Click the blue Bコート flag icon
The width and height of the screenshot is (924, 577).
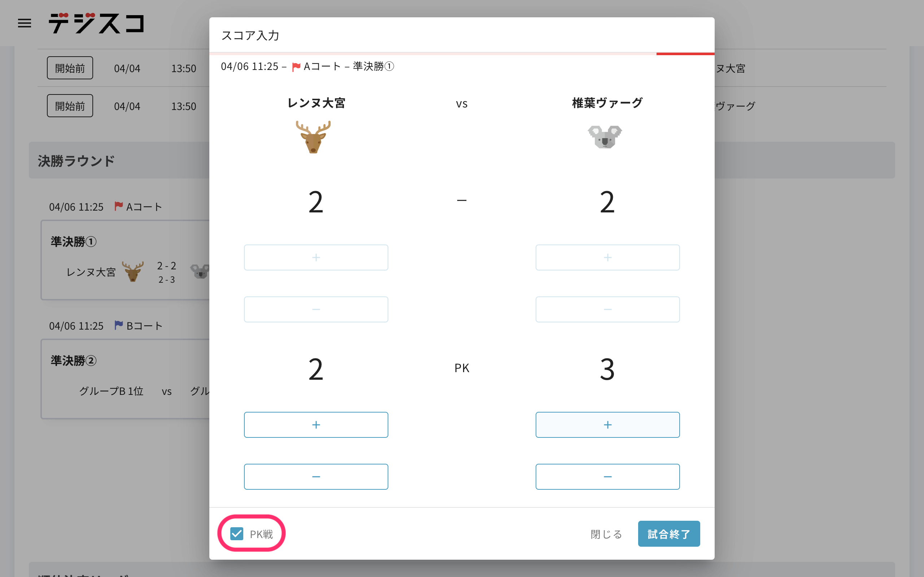point(119,325)
